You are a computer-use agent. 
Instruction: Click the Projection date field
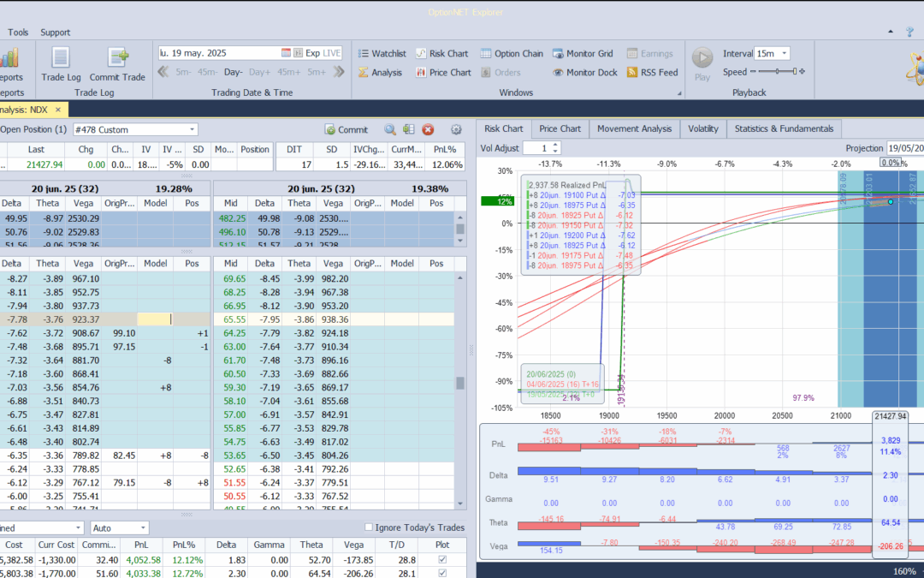905,148
